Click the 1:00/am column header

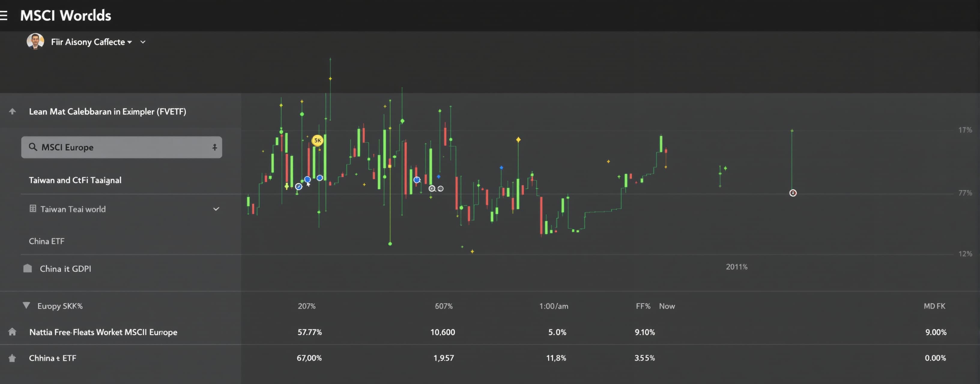click(554, 306)
